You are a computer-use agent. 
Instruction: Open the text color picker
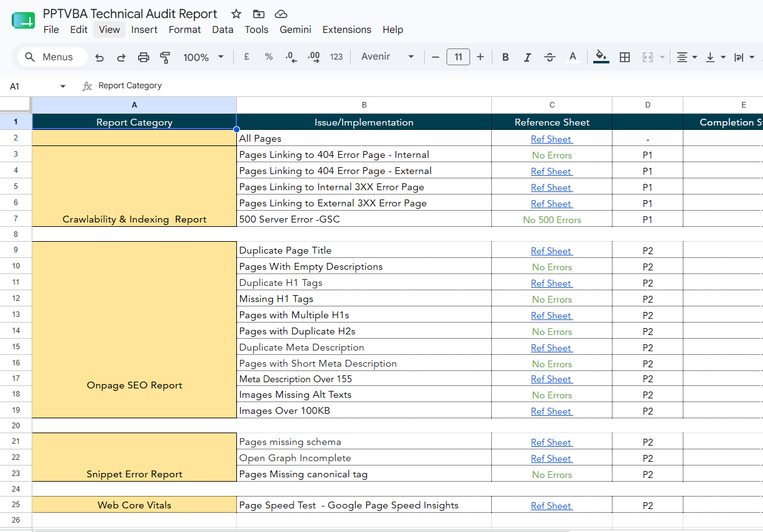pos(573,57)
